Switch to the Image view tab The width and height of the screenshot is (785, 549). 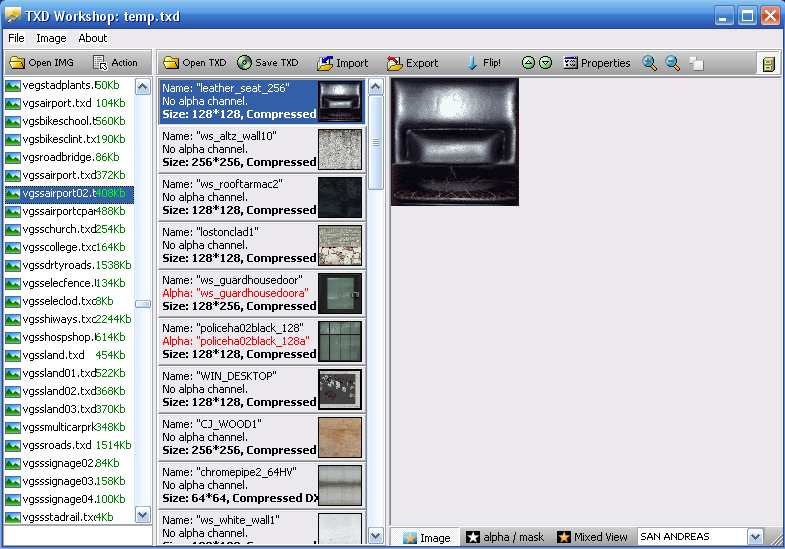click(427, 537)
